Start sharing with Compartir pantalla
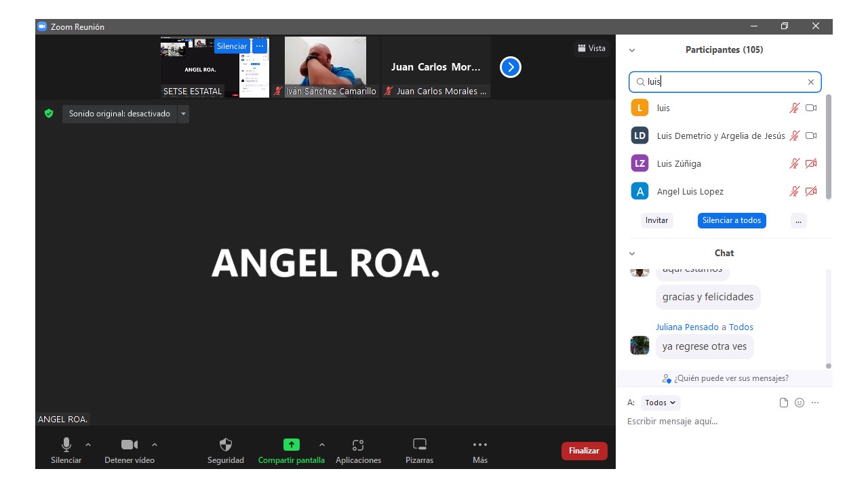Image resolution: width=868 pixels, height=488 pixels. point(291,451)
